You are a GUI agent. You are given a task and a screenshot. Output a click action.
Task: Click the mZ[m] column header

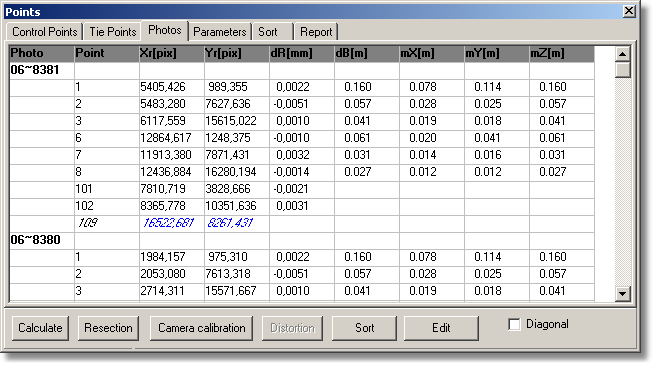(x=561, y=53)
